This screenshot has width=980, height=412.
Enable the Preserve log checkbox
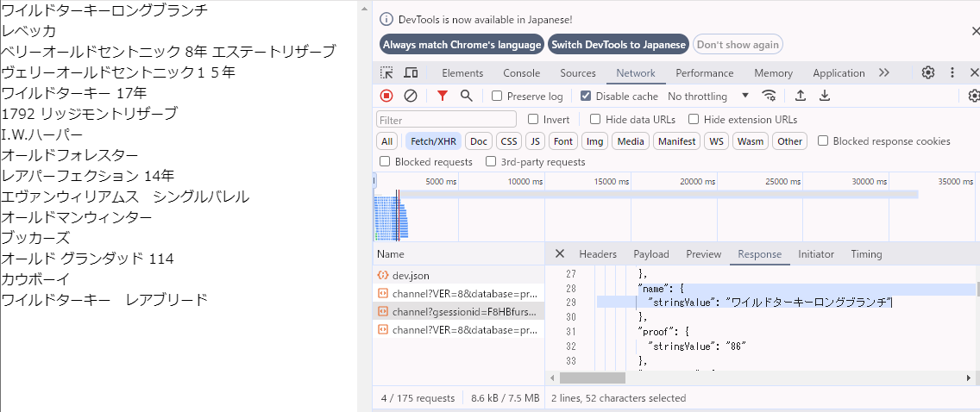497,97
